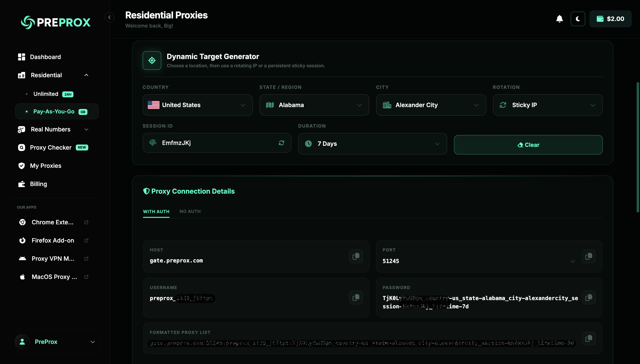The height and width of the screenshot is (364, 640).
Task: Click the My Proxies shield icon
Action: (x=22, y=166)
